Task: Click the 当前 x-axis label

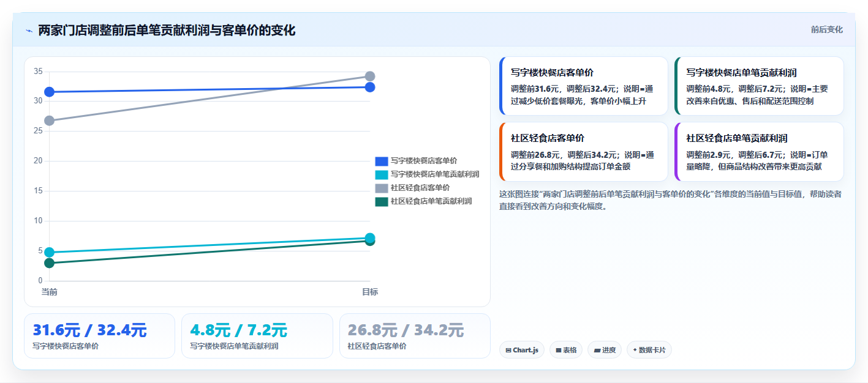Action: click(x=50, y=292)
